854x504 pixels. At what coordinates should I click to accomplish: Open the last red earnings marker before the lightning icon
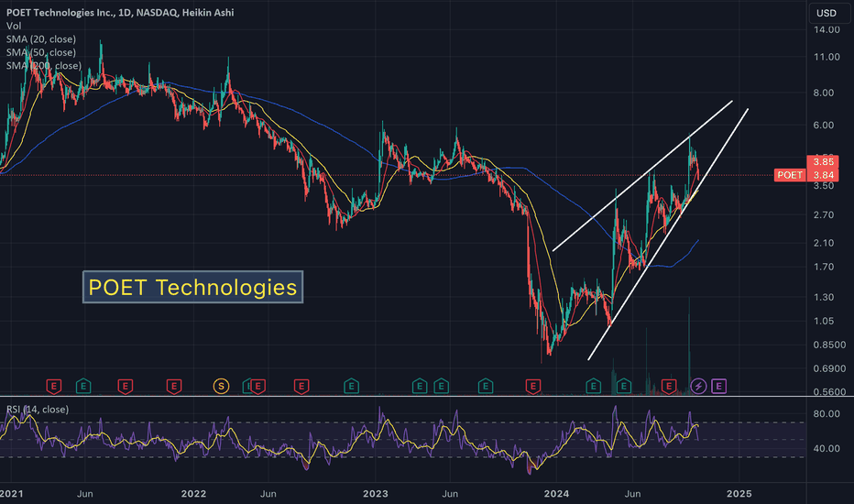tap(669, 387)
